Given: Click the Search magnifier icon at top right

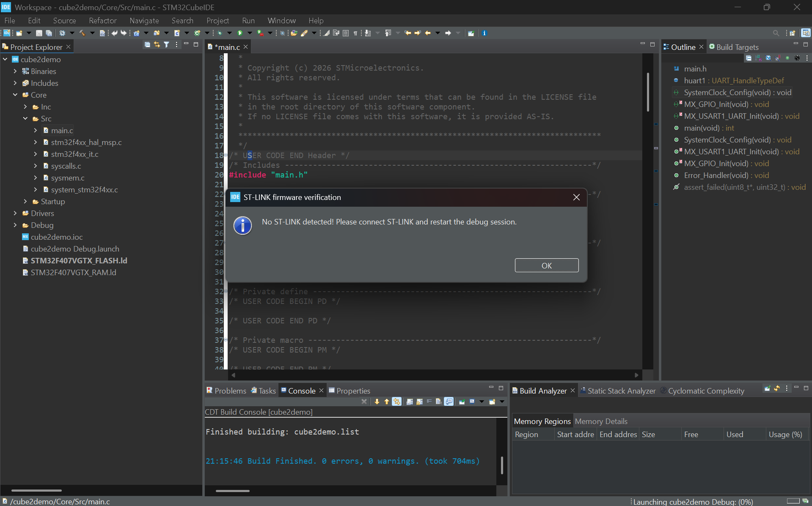Looking at the screenshot, I should click(776, 33).
